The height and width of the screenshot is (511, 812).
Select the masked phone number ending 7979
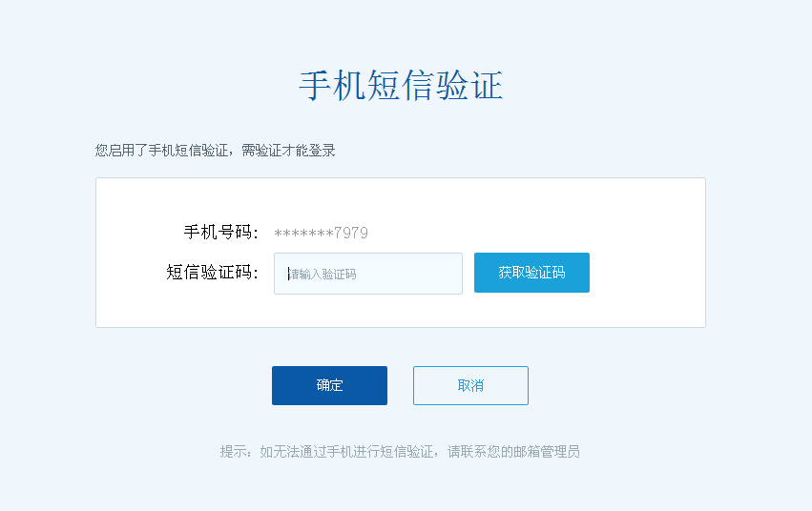pos(321,233)
